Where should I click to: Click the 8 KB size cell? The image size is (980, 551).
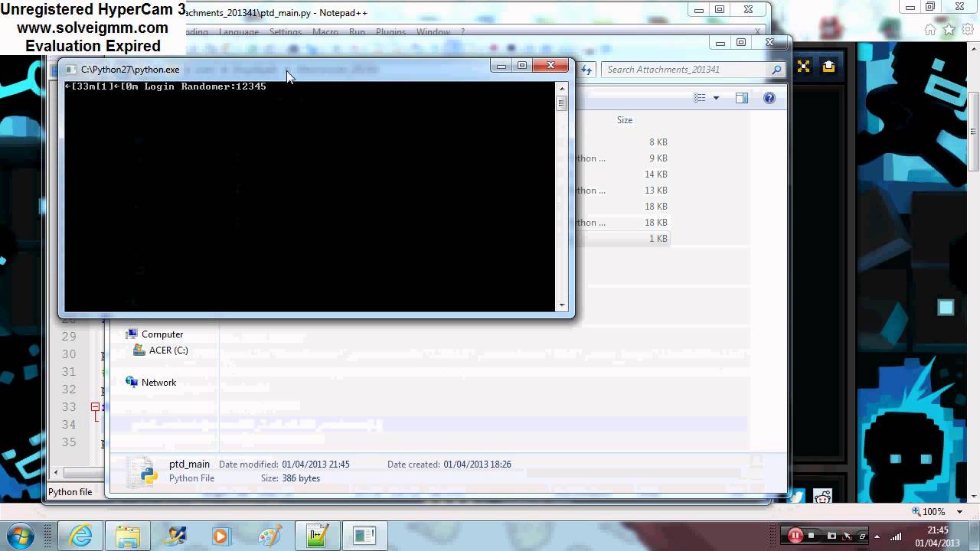658,142
